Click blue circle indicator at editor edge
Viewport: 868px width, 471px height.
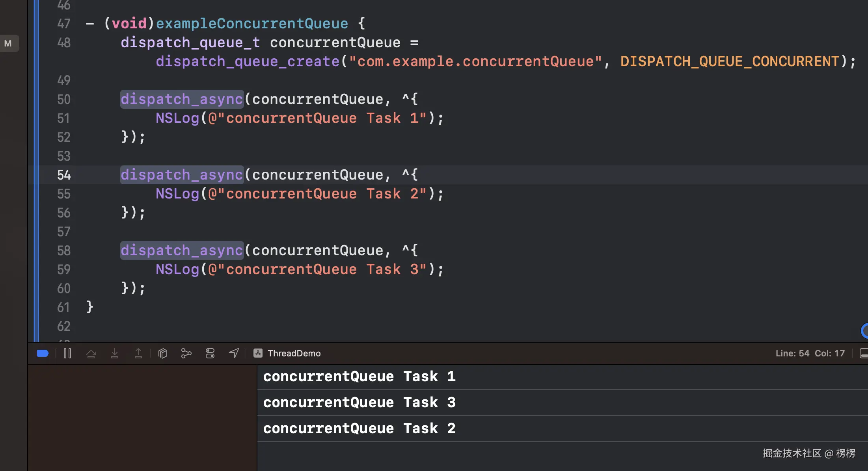click(865, 330)
